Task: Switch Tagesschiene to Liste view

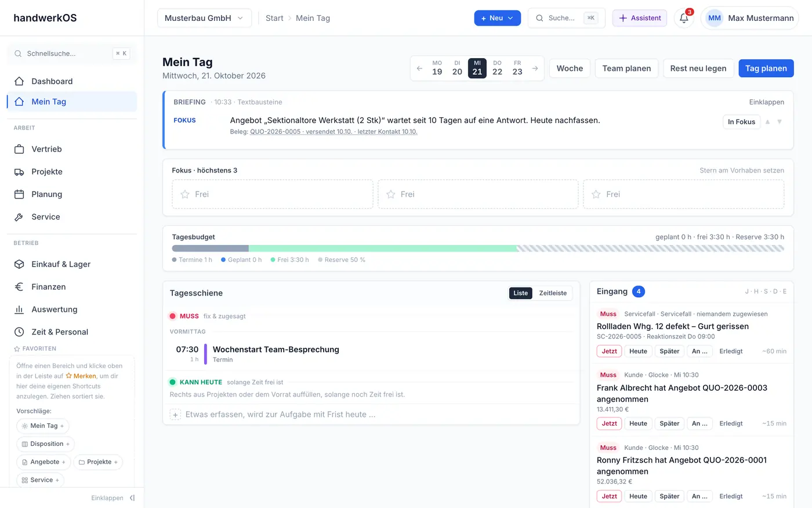Action: click(x=520, y=293)
